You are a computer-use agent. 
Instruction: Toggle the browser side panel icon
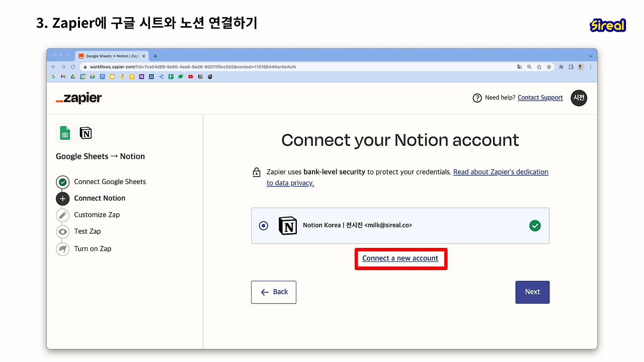571,67
